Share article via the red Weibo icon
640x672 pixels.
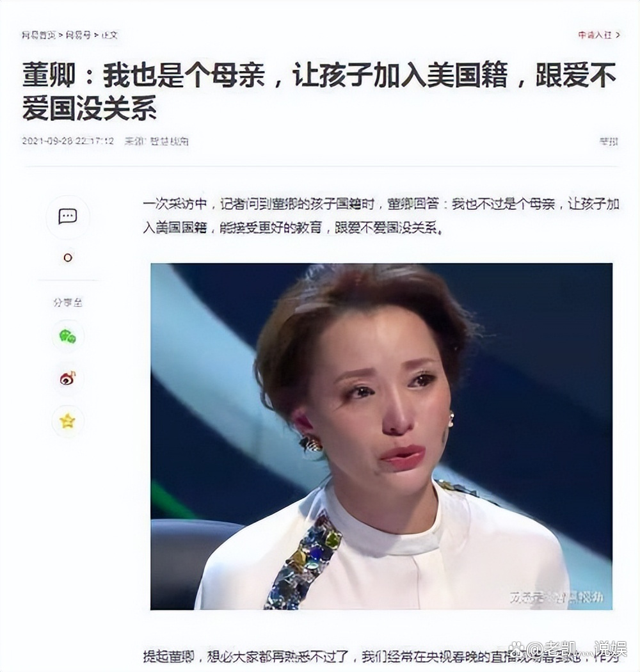click(68, 378)
